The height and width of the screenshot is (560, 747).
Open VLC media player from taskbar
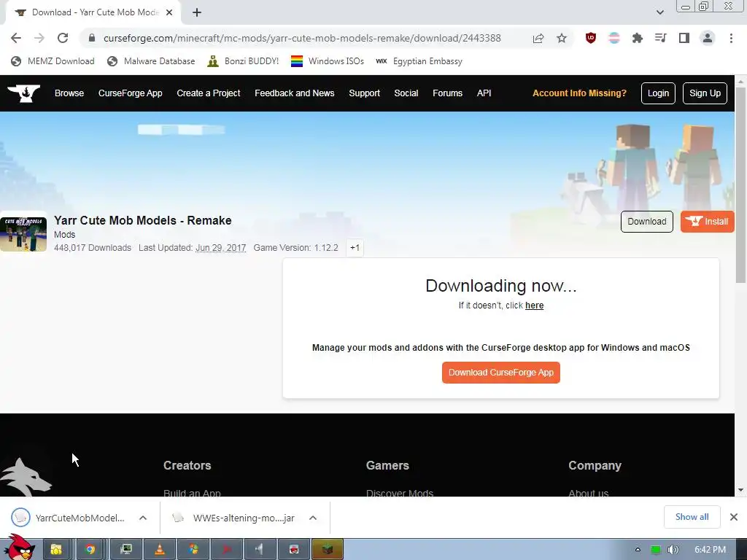(160, 550)
